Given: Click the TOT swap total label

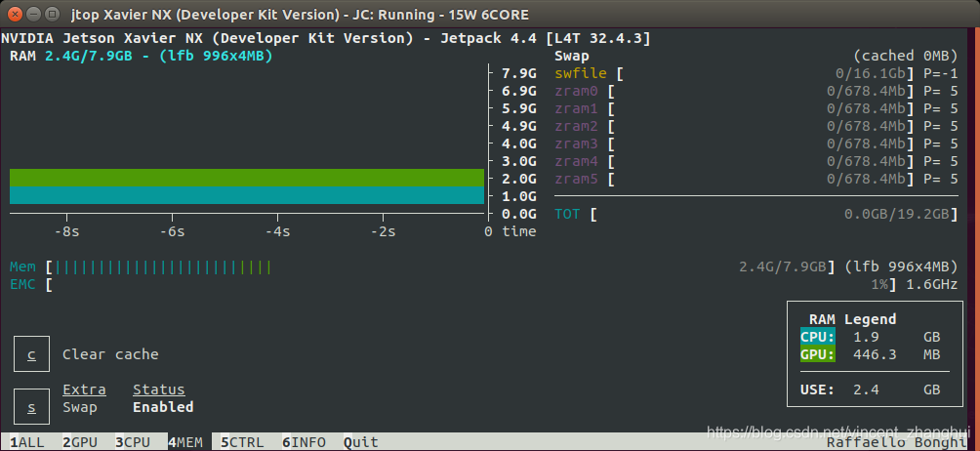Looking at the screenshot, I should coord(567,214).
